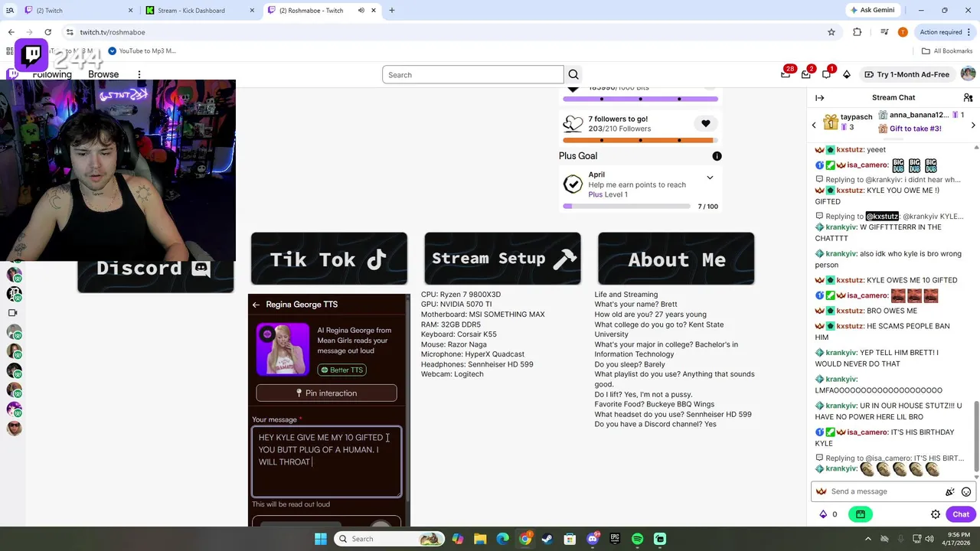Open Plus Goal info icon
The image size is (980, 551).
pyautogui.click(x=717, y=156)
